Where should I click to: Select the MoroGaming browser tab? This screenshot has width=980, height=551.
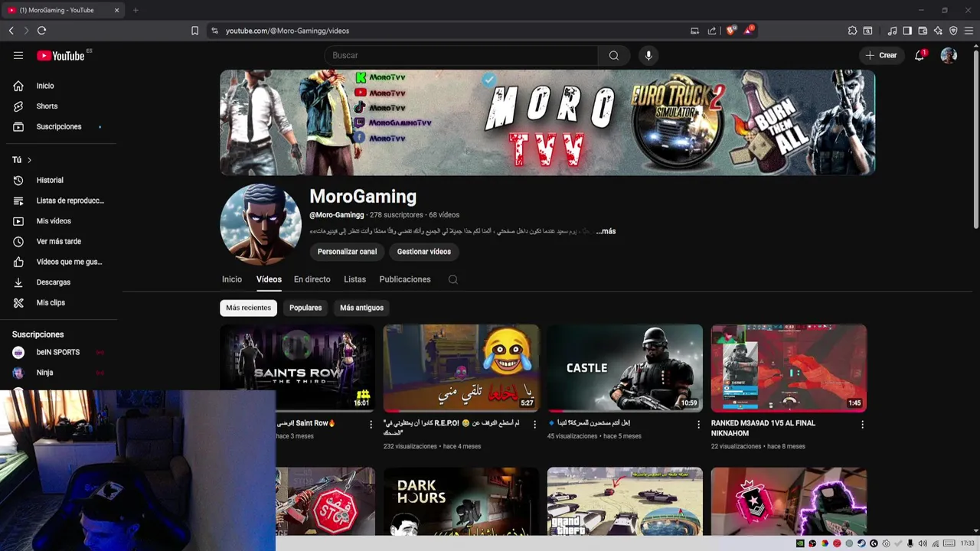tap(64, 10)
